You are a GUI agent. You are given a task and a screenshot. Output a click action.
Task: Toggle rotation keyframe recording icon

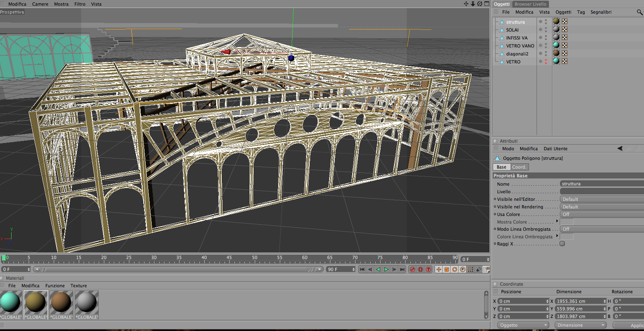(455, 270)
